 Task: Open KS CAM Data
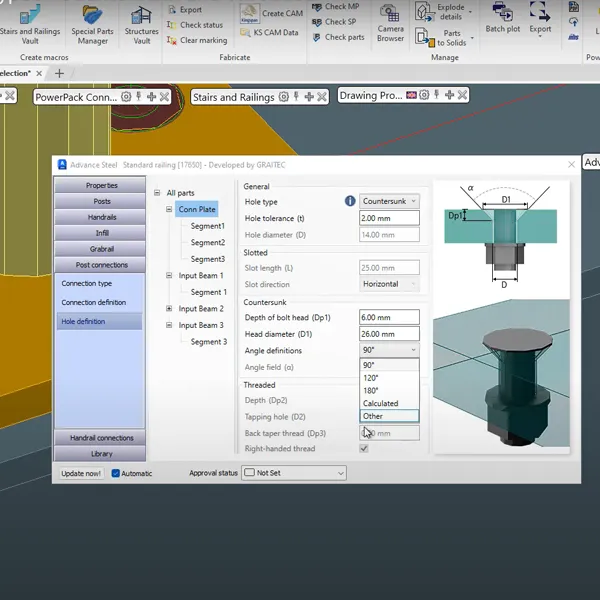pyautogui.click(x=269, y=33)
